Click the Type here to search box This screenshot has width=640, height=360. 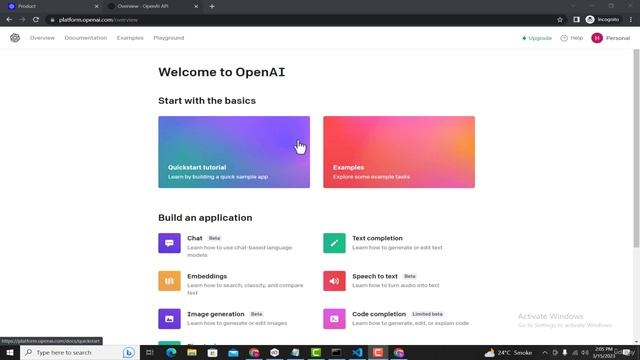pyautogui.click(x=80, y=353)
